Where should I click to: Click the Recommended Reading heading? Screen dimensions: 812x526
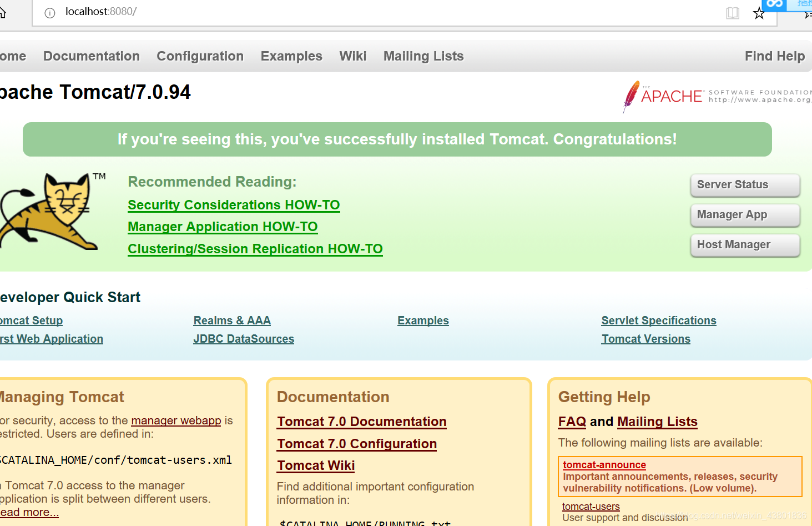[212, 182]
